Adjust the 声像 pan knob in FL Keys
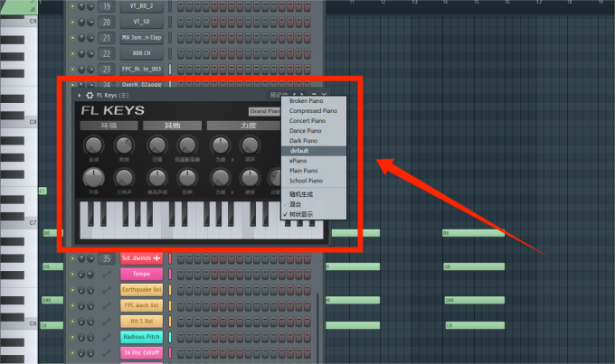615x364 pixels. tap(93, 178)
